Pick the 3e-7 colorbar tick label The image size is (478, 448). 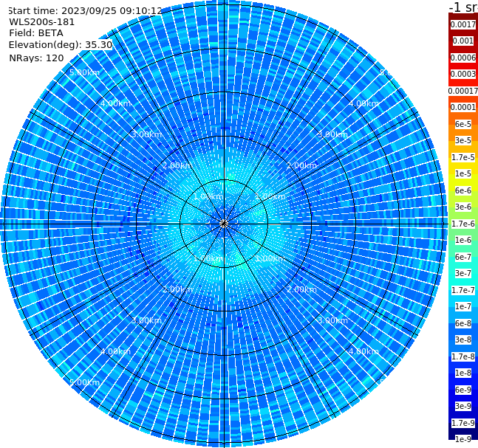click(x=463, y=273)
